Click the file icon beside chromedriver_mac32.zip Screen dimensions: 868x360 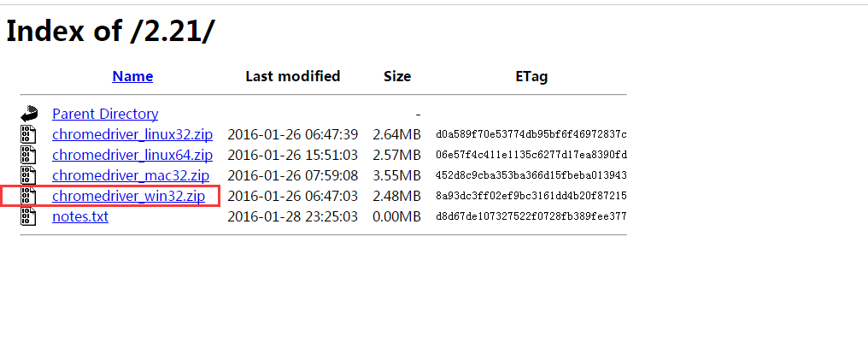coord(29,175)
